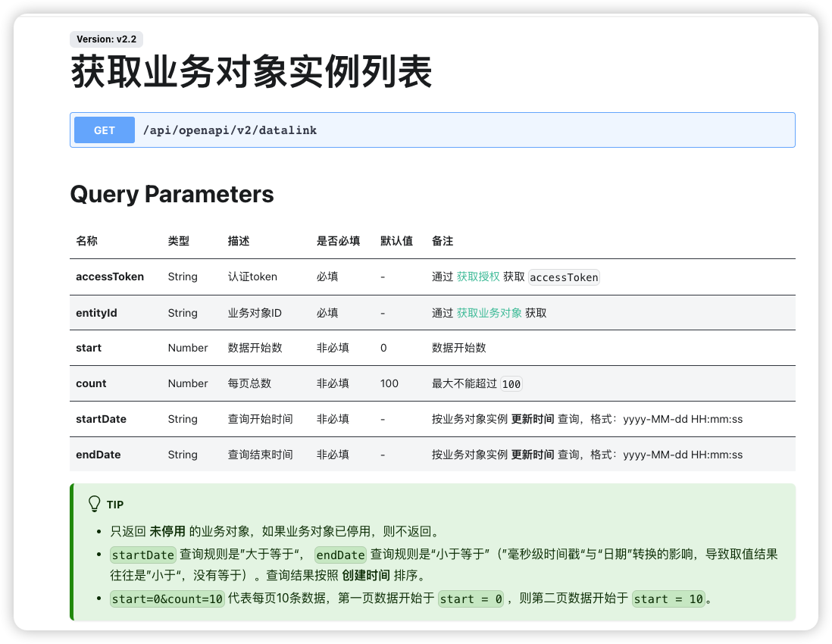This screenshot has width=832, height=644.
Task: Click the 100 code tag in count row
Action: click(x=511, y=384)
